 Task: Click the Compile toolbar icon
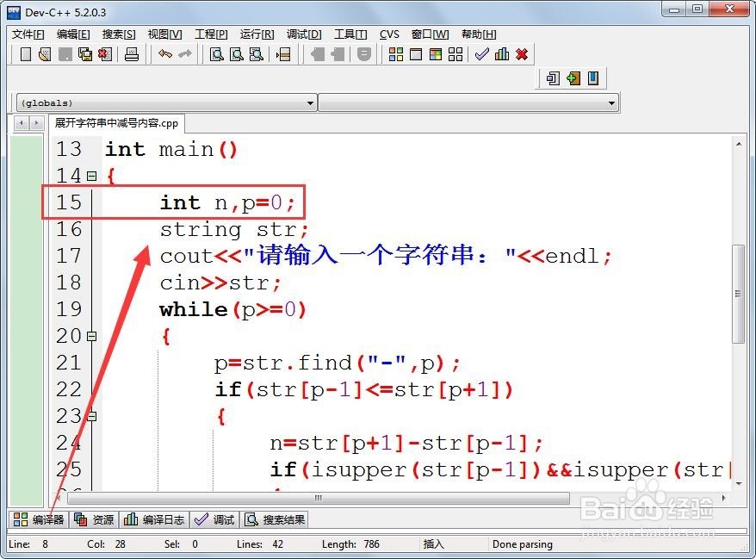[397, 54]
